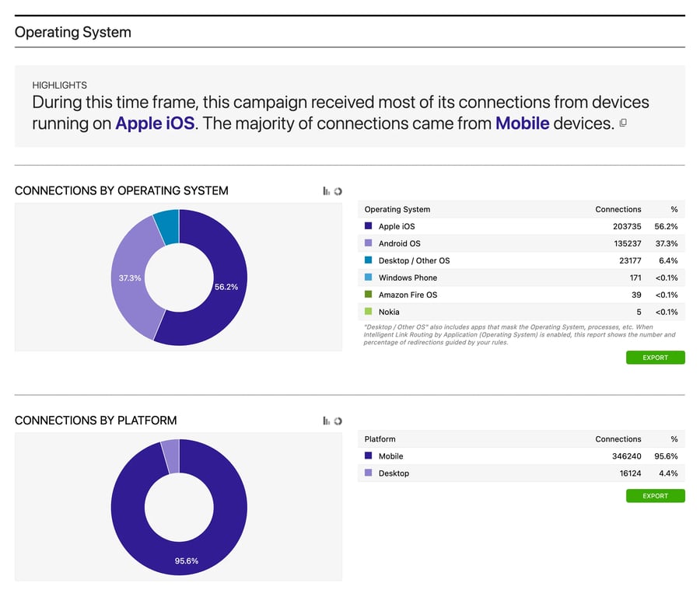Copy the highlights text to clipboard
This screenshot has width=700, height=597.
point(623,124)
